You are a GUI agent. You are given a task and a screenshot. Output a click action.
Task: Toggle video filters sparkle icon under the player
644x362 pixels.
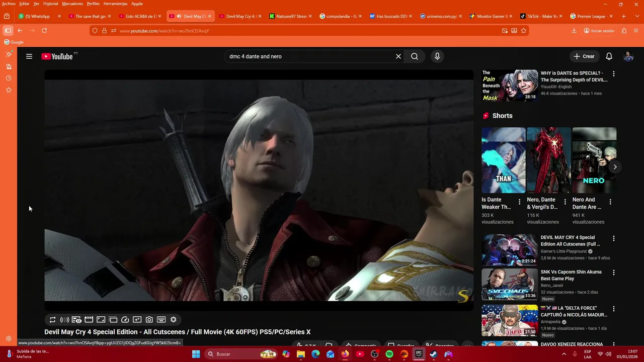tap(137, 320)
